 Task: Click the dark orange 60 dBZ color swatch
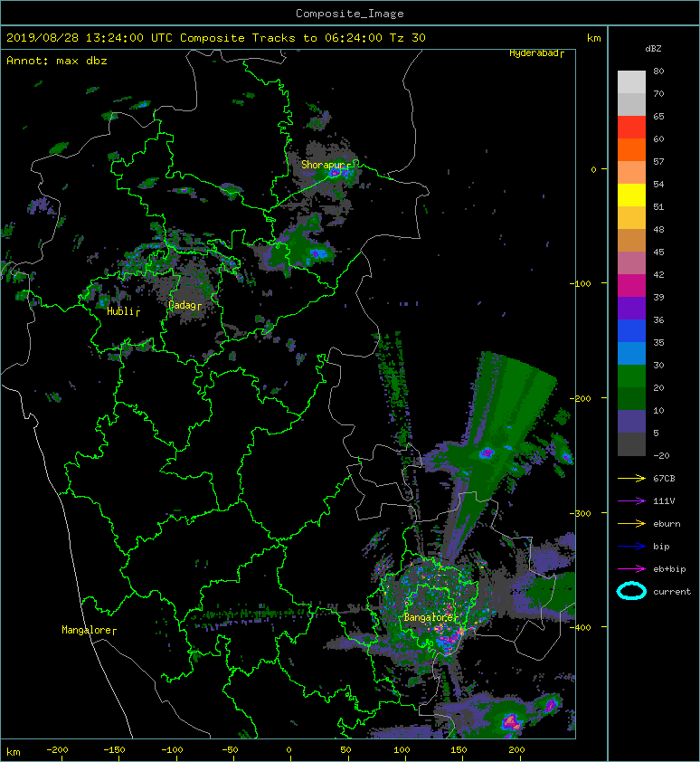tap(631, 149)
